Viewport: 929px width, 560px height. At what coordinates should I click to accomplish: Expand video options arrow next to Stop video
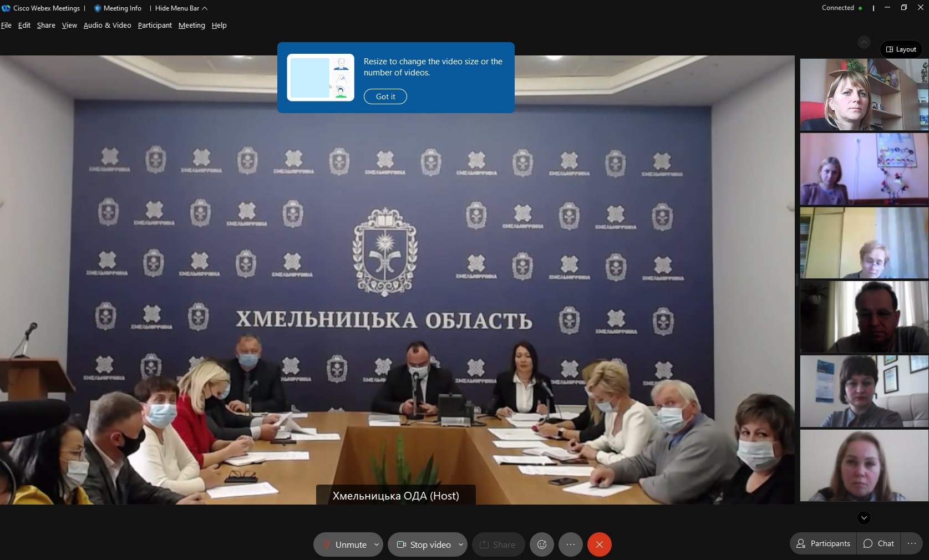tap(460, 544)
